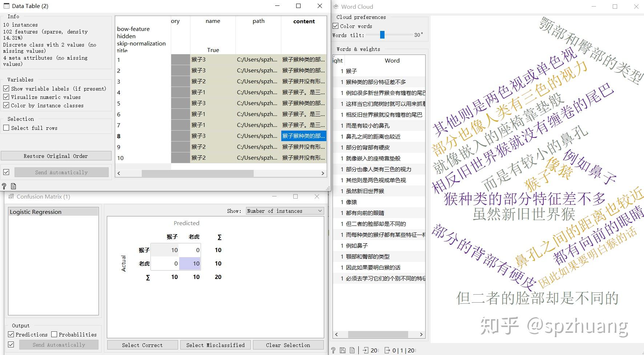Click the Word column header in Words list
This screenshot has width=644, height=355.
392,60
